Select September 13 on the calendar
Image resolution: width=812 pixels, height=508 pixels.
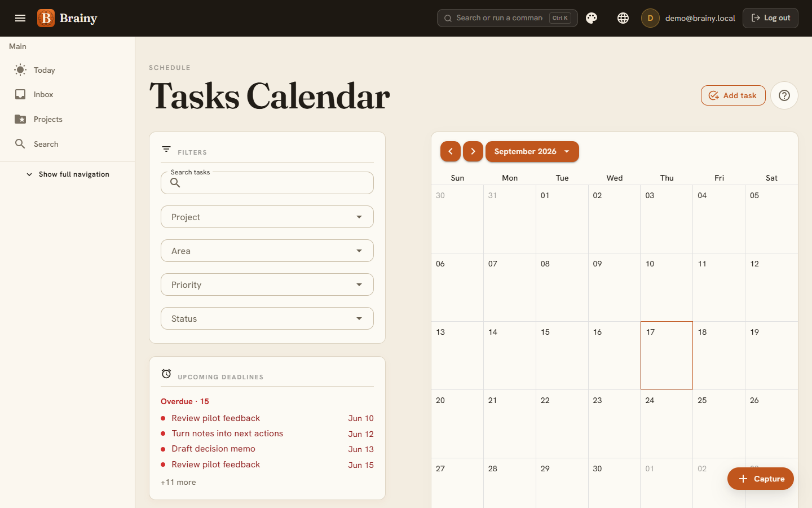coord(457,356)
